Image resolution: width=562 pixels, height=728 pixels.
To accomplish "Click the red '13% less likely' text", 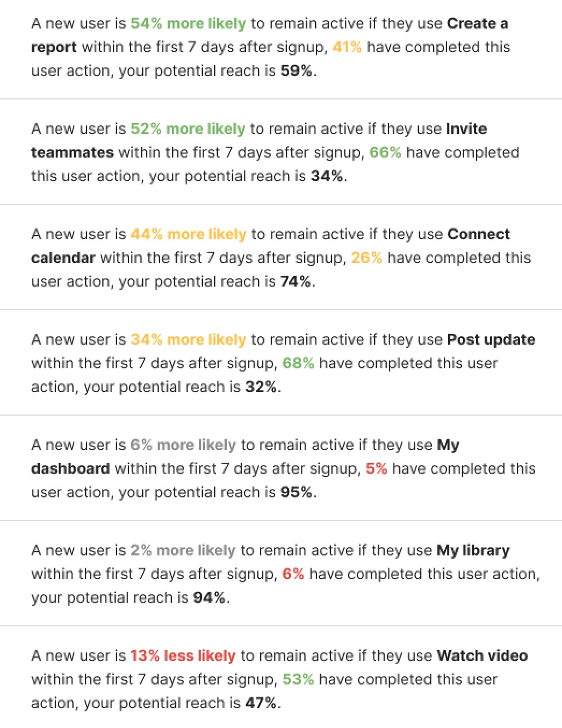I will tap(183, 656).
